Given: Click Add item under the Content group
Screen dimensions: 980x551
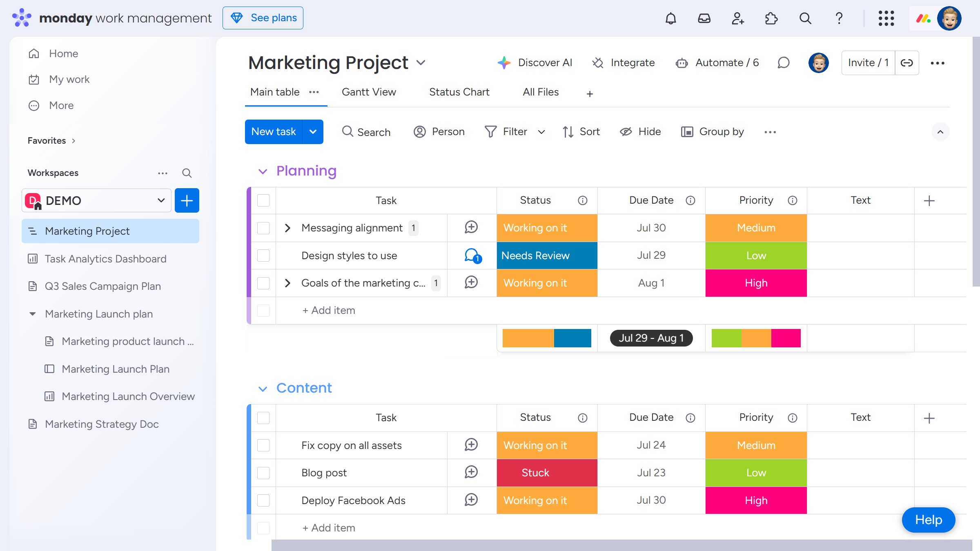Looking at the screenshot, I should pyautogui.click(x=328, y=527).
